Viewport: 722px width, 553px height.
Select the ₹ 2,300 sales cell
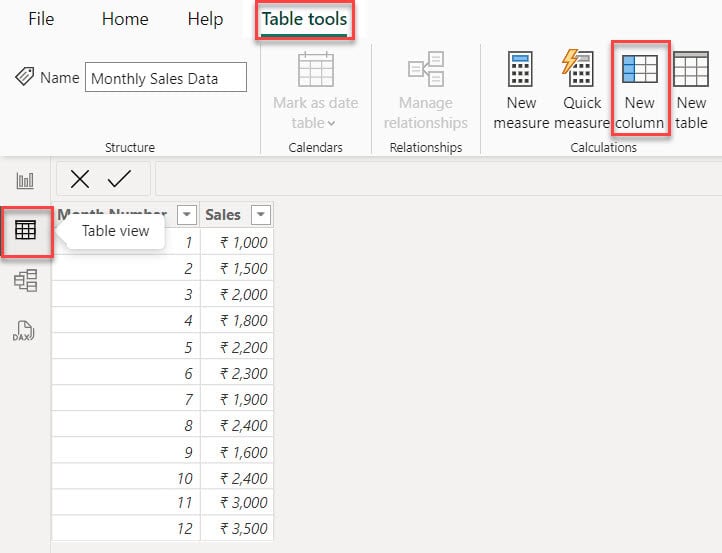pyautogui.click(x=237, y=373)
